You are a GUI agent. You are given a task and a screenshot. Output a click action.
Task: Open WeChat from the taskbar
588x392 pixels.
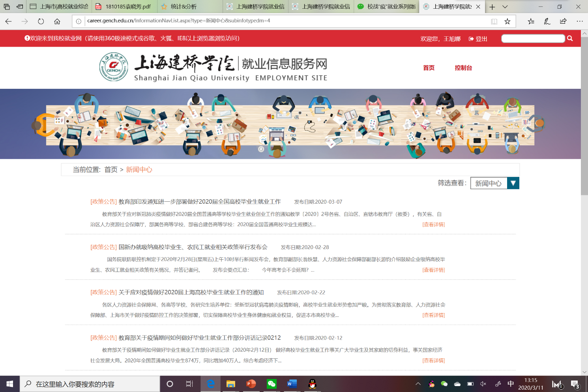(x=272, y=384)
